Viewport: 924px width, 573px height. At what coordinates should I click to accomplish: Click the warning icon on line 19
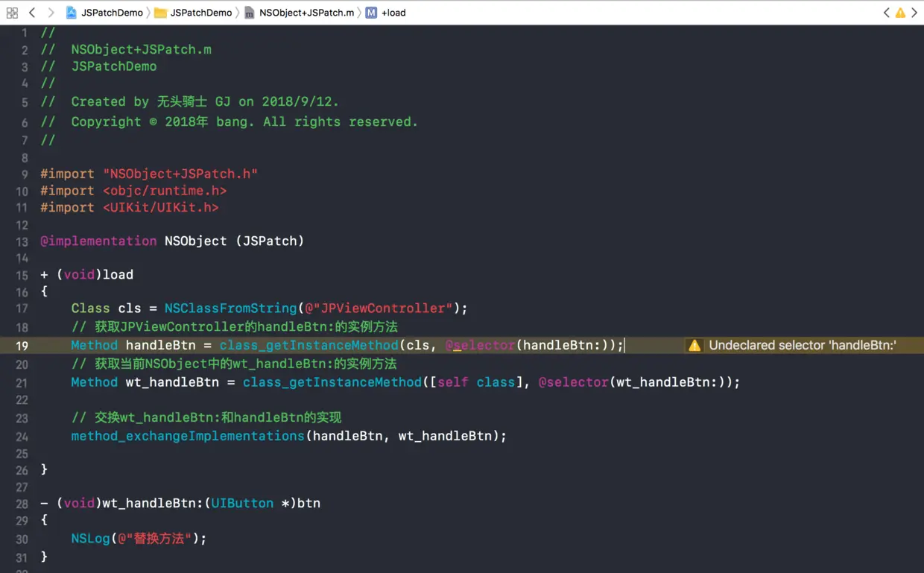pyautogui.click(x=694, y=345)
